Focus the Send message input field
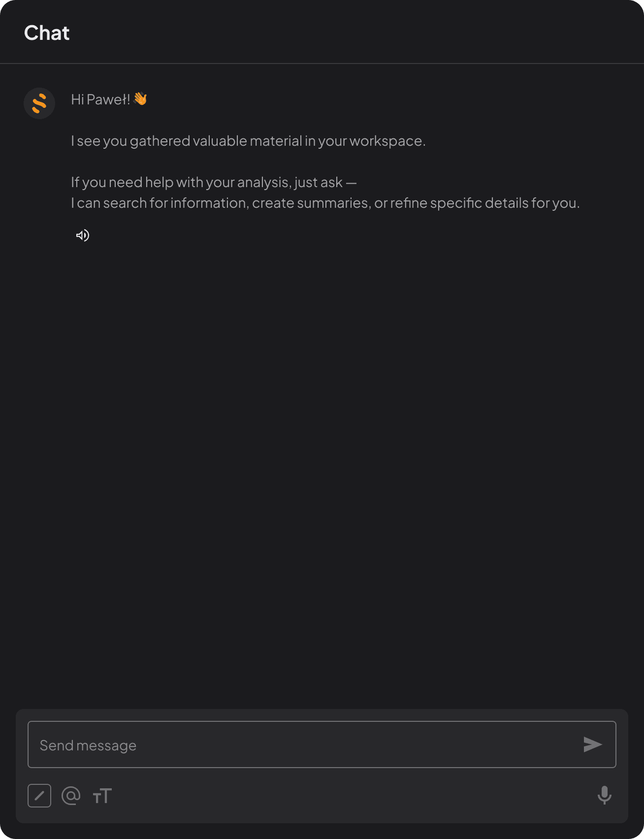 coord(322,744)
